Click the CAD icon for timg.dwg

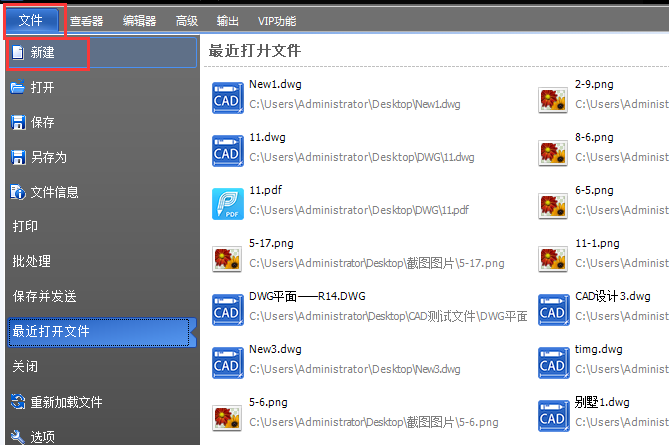pos(554,363)
